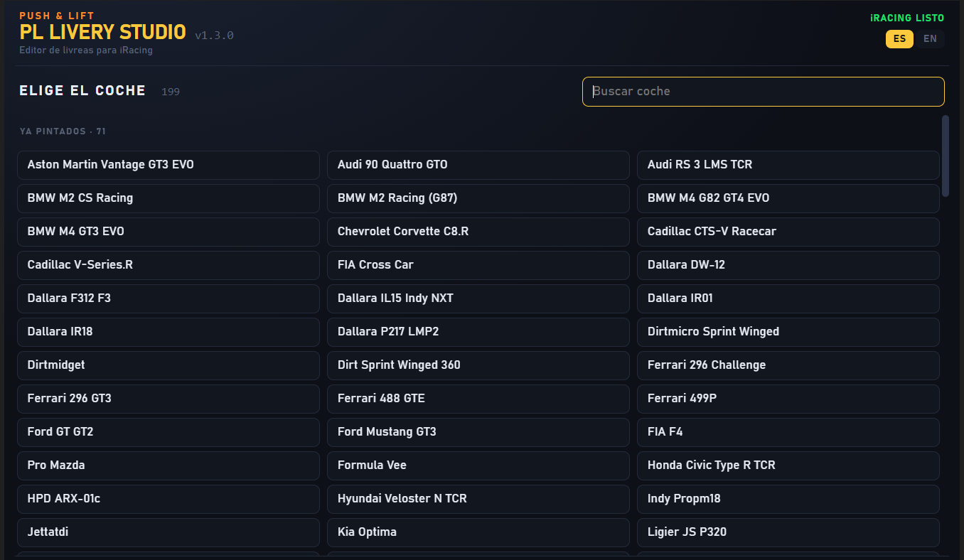Pick the Dirtmidget car
Screen dimensions: 964x560
(x=168, y=365)
